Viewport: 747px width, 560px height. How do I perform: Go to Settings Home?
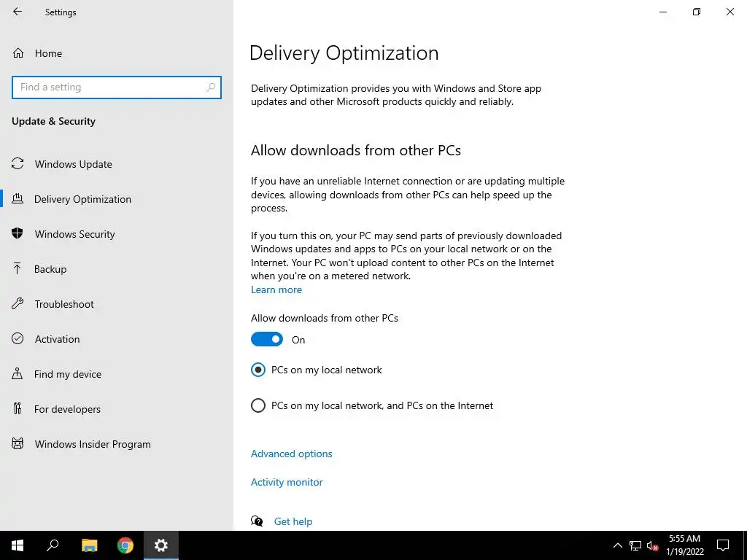[48, 53]
